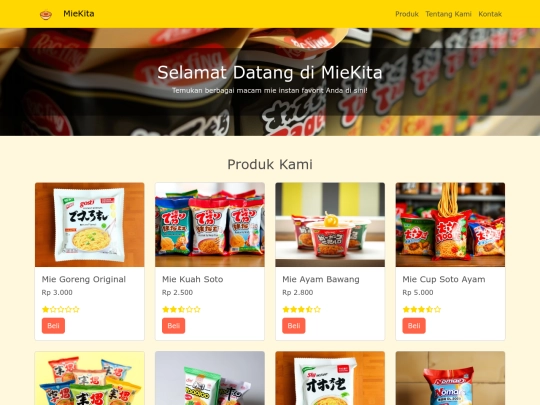The image size is (540, 405).
Task: Open the Mie Cup Soto Ayam product image
Action: pyautogui.click(x=450, y=225)
